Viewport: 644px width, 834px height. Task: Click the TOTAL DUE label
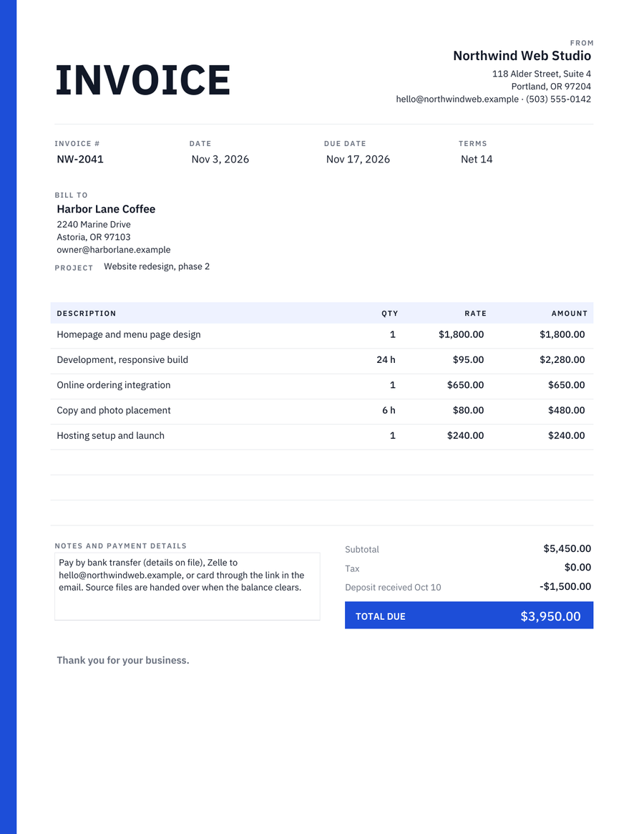click(380, 616)
